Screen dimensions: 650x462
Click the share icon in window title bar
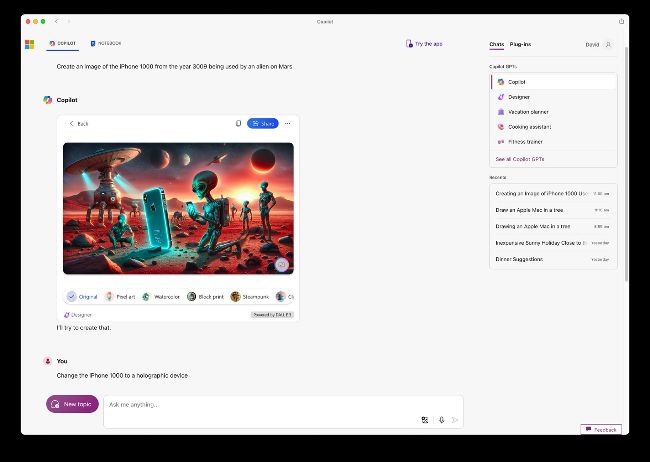pos(608,20)
